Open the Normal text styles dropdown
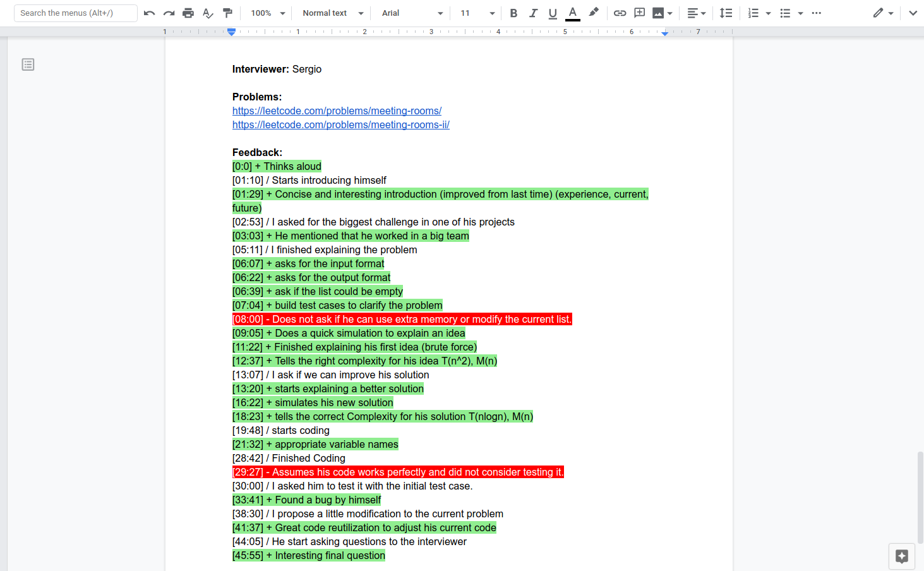 click(333, 13)
